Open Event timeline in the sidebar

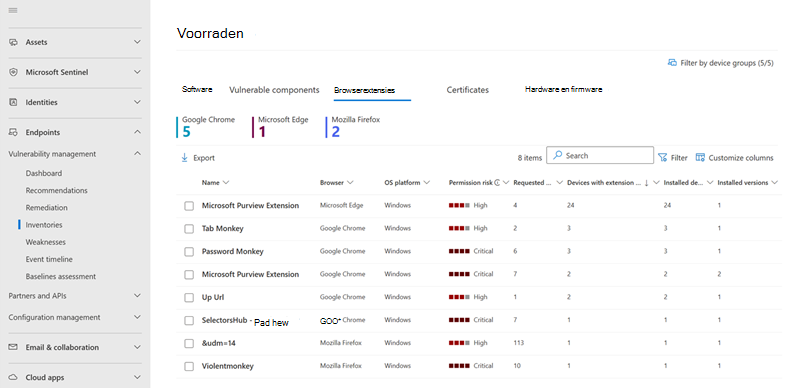pos(49,259)
